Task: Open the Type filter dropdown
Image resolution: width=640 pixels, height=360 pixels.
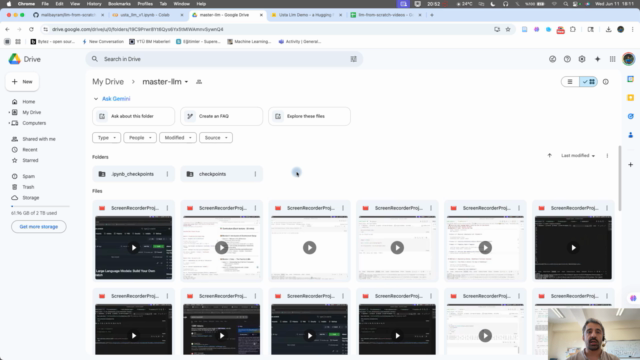Action: point(107,138)
